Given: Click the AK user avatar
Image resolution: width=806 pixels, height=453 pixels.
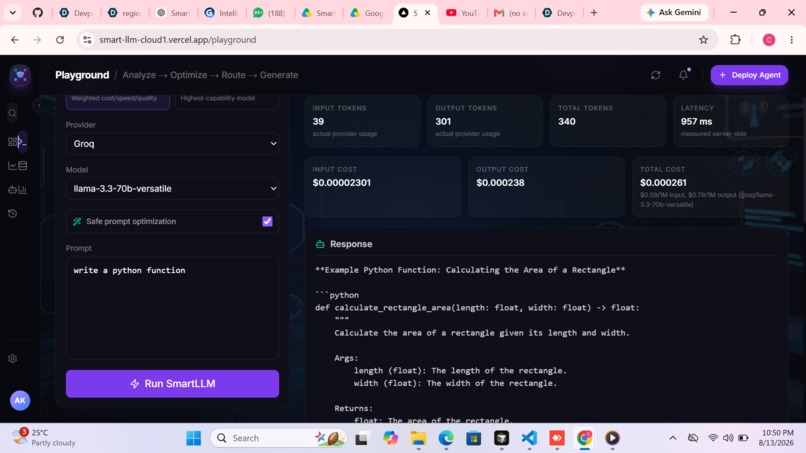Looking at the screenshot, I should click(20, 400).
